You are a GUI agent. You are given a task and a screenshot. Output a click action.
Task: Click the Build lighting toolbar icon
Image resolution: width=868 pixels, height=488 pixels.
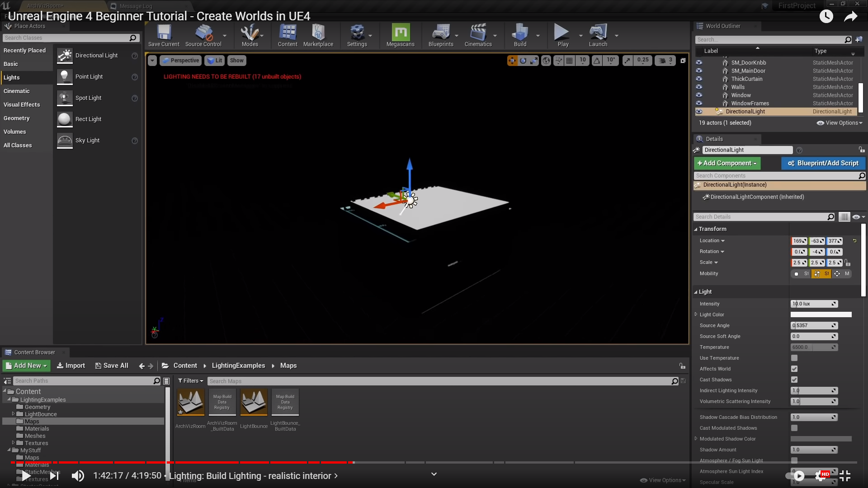pyautogui.click(x=520, y=33)
